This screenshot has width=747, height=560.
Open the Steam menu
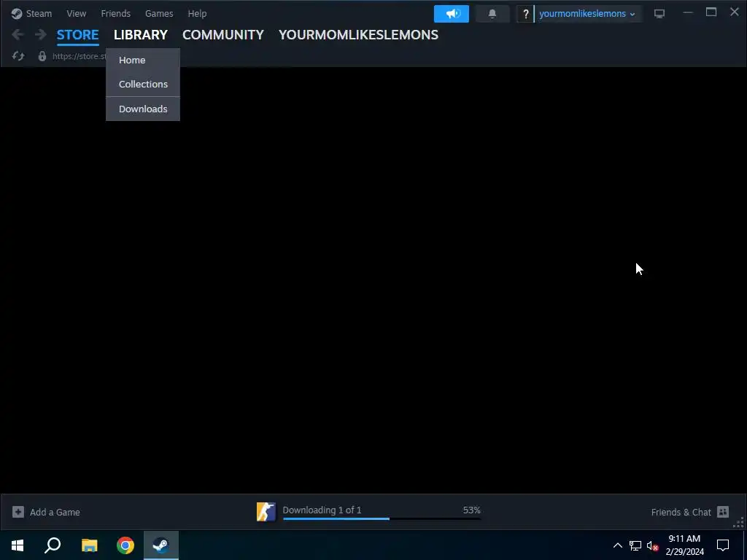coord(39,13)
